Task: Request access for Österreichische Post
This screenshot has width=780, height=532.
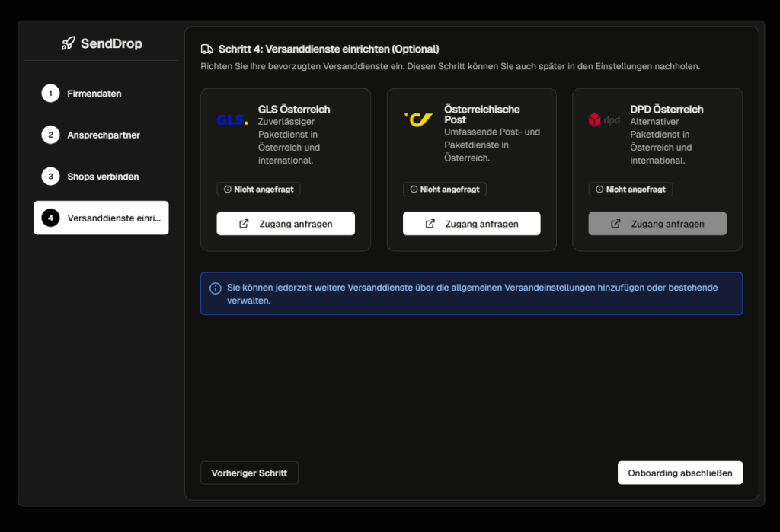Action: tap(472, 224)
